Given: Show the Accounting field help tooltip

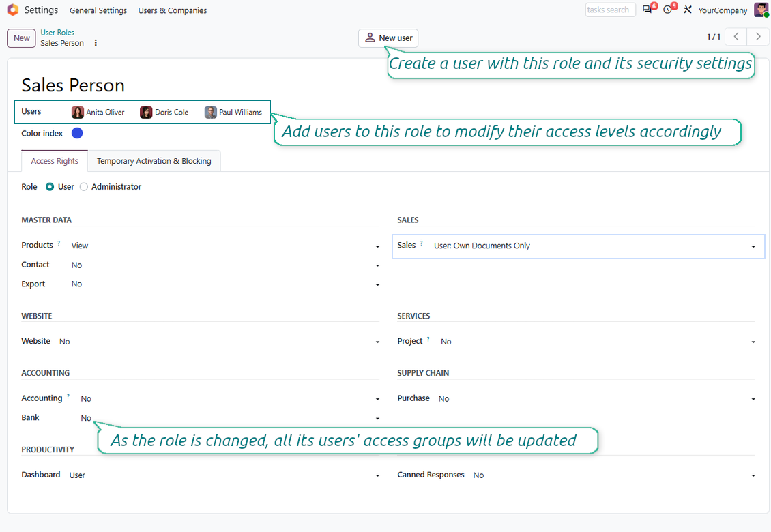Looking at the screenshot, I should 68,396.
